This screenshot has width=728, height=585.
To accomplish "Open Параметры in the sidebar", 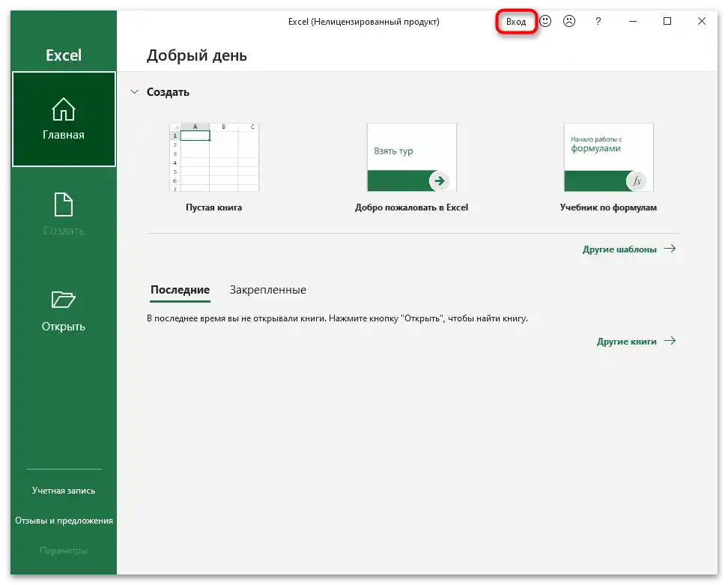I will [64, 551].
